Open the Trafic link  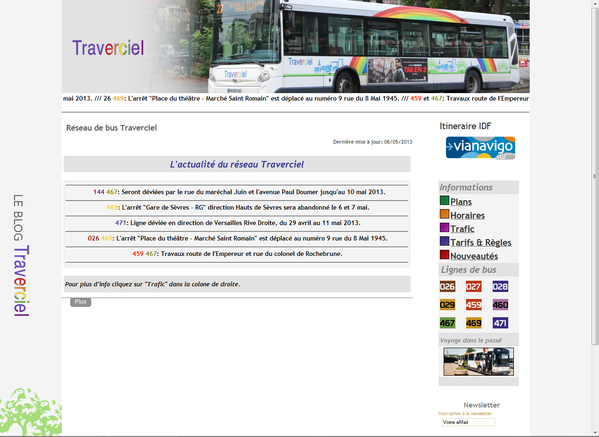462,229
